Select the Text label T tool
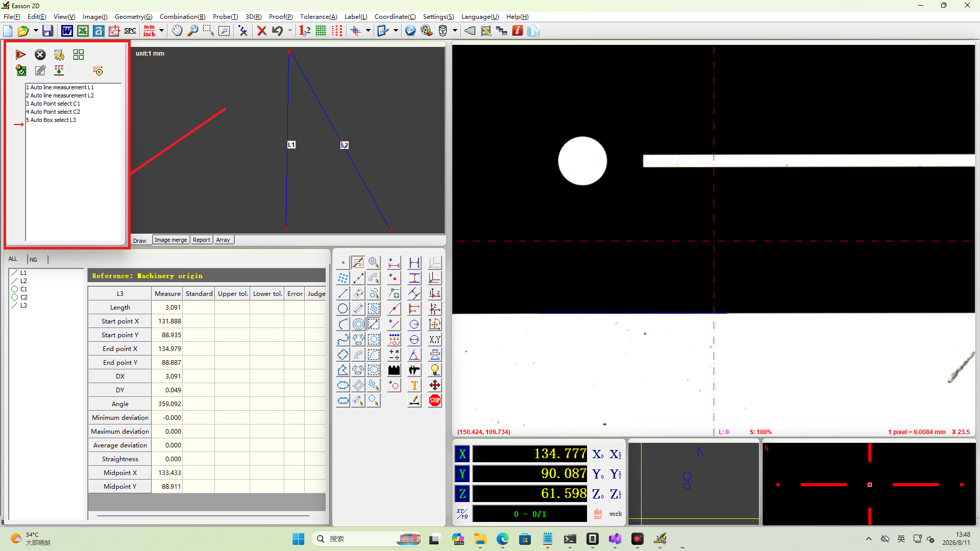 pyautogui.click(x=414, y=386)
